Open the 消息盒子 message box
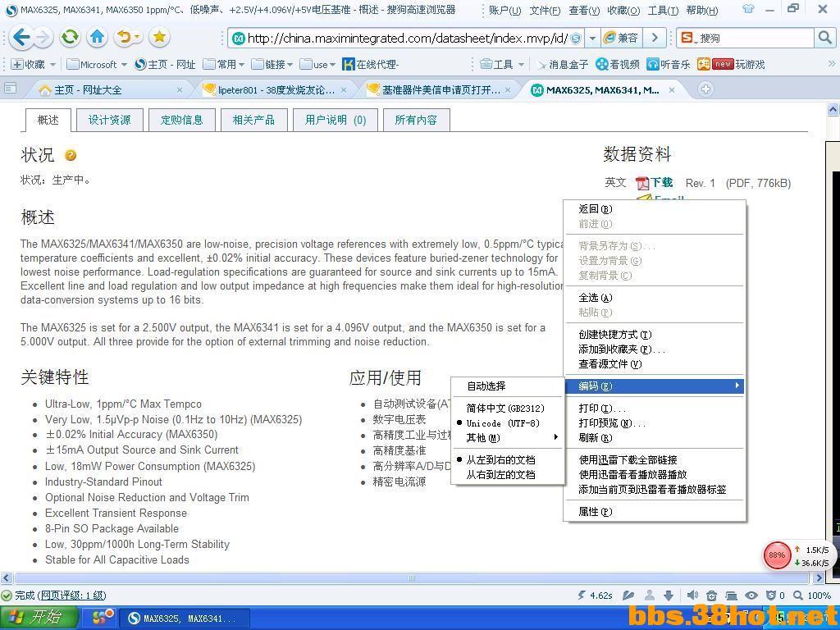Image resolution: width=840 pixels, height=630 pixels. pyautogui.click(x=563, y=64)
